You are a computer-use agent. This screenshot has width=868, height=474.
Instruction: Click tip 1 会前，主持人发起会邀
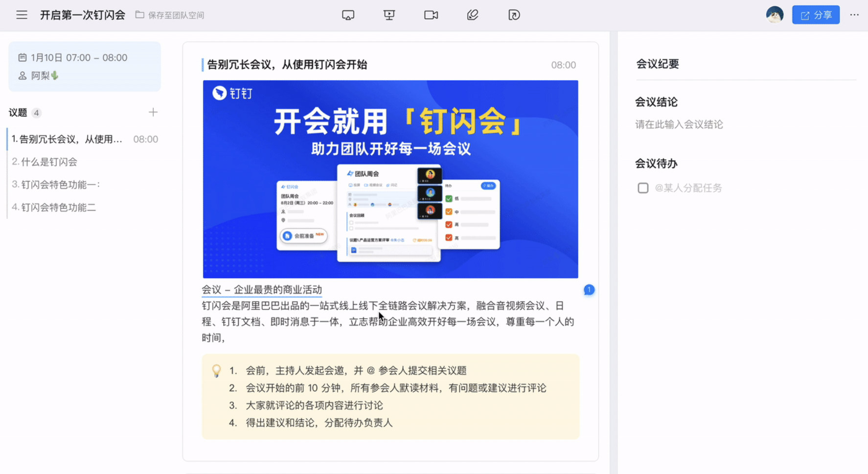coord(356,371)
